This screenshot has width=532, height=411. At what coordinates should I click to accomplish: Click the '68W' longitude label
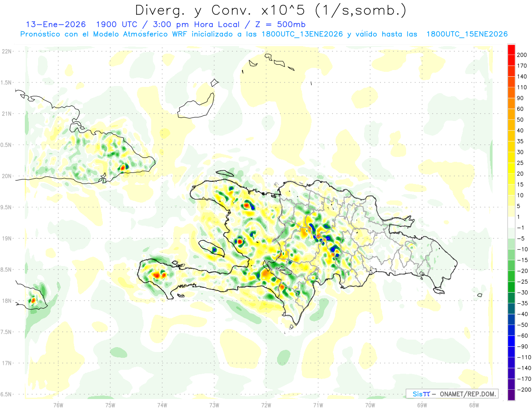(474, 405)
